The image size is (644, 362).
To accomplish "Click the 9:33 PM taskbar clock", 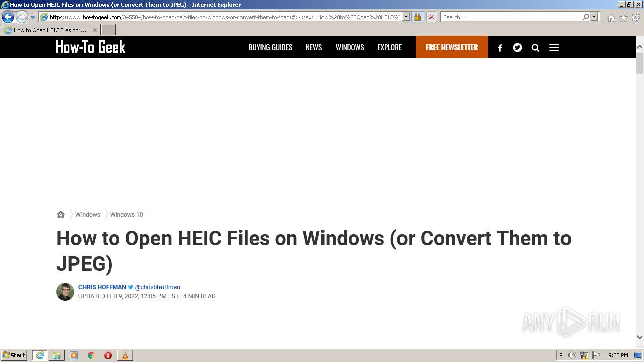I will (x=618, y=355).
